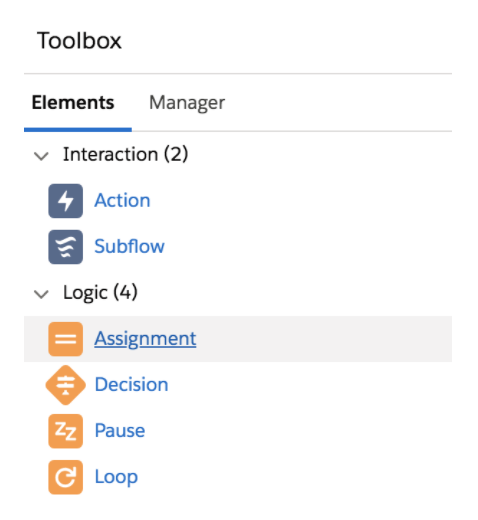This screenshot has height=520, width=478.
Task: Click the Subflow text link
Action: coord(129,246)
